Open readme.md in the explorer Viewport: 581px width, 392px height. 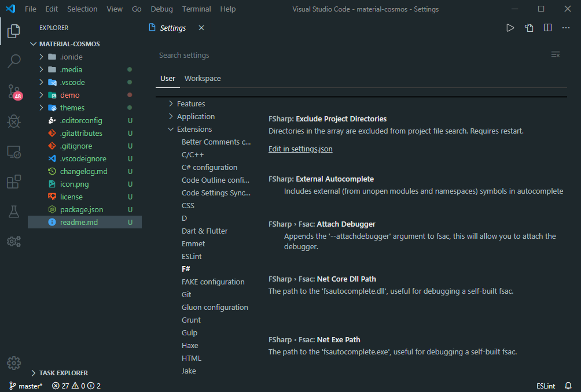pyautogui.click(x=84, y=222)
